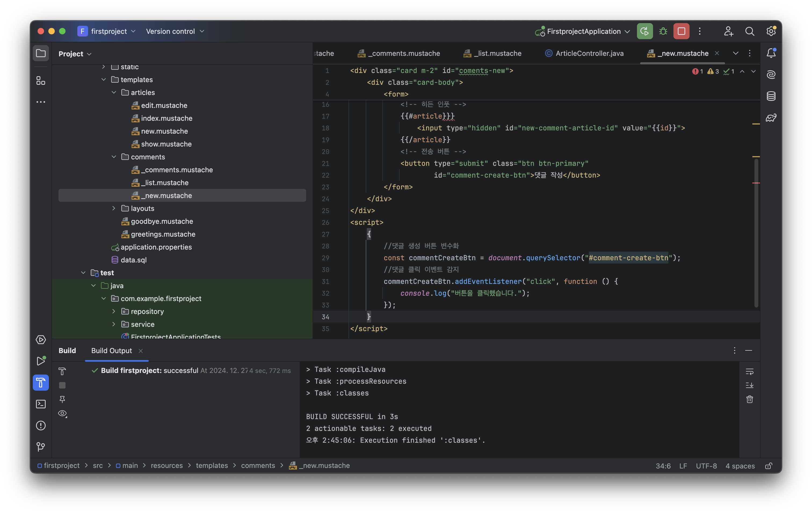Click the build hammer in Build panel
The height and width of the screenshot is (513, 812).
coord(62,371)
